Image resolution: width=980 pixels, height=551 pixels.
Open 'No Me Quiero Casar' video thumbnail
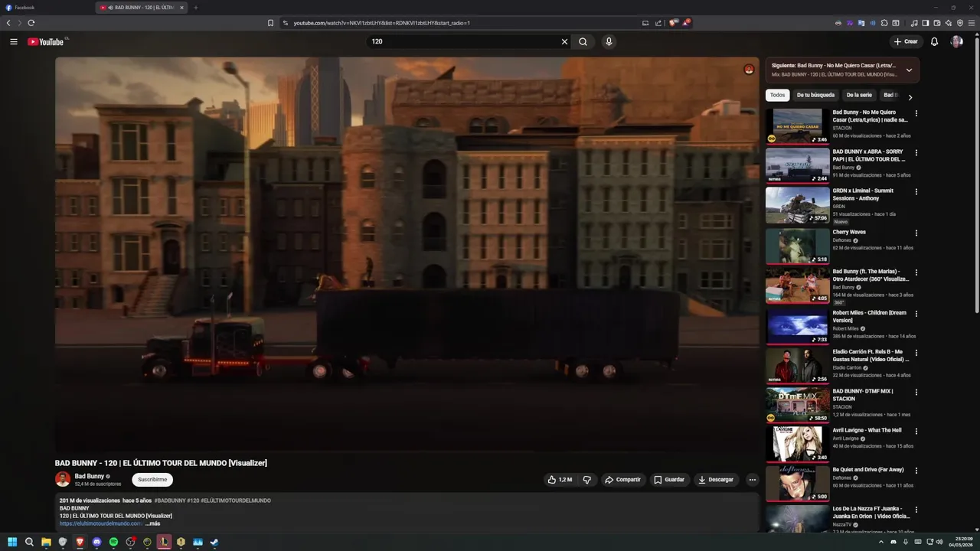pyautogui.click(x=798, y=126)
